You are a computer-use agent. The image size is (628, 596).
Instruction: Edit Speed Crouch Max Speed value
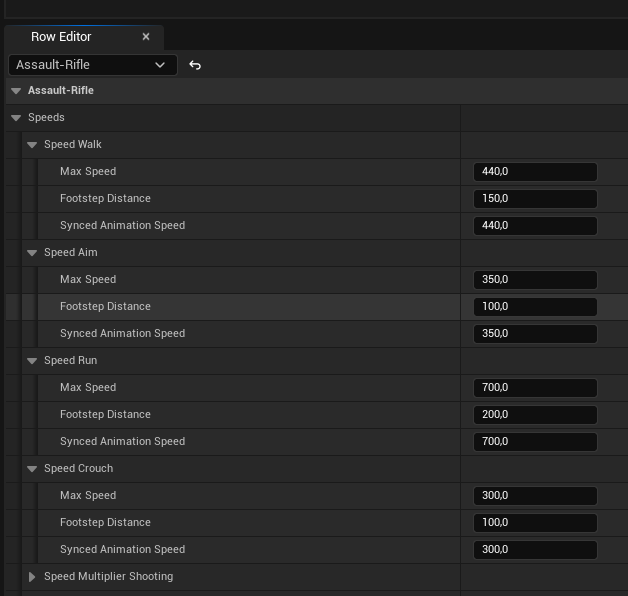(535, 496)
